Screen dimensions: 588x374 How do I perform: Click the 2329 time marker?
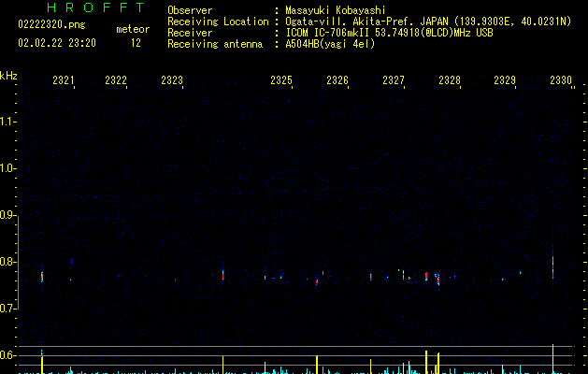click(x=505, y=80)
